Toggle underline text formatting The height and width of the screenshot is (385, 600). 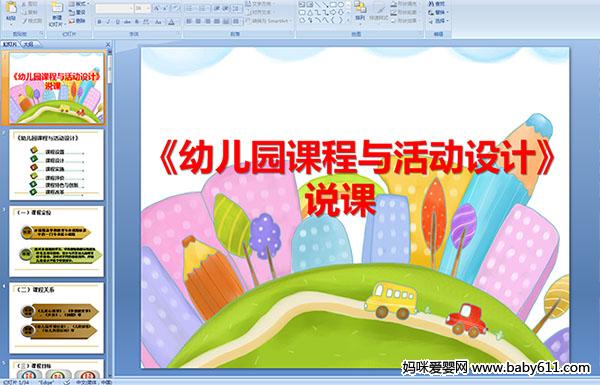(118, 22)
